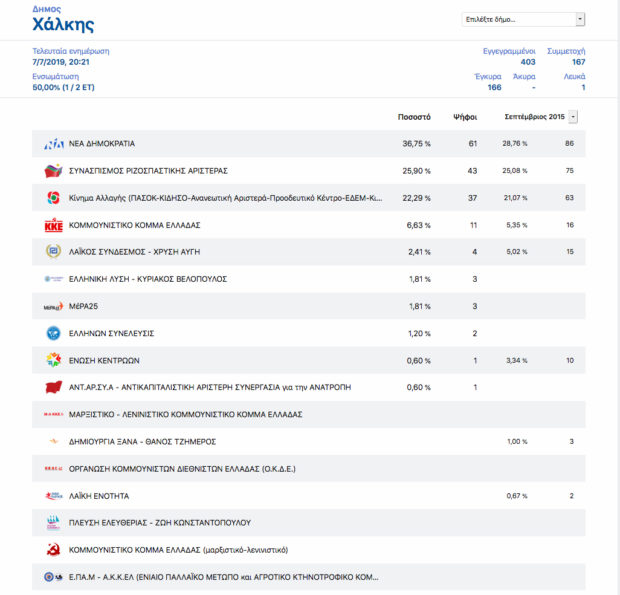Click the red KKE logo

[x=53, y=225]
